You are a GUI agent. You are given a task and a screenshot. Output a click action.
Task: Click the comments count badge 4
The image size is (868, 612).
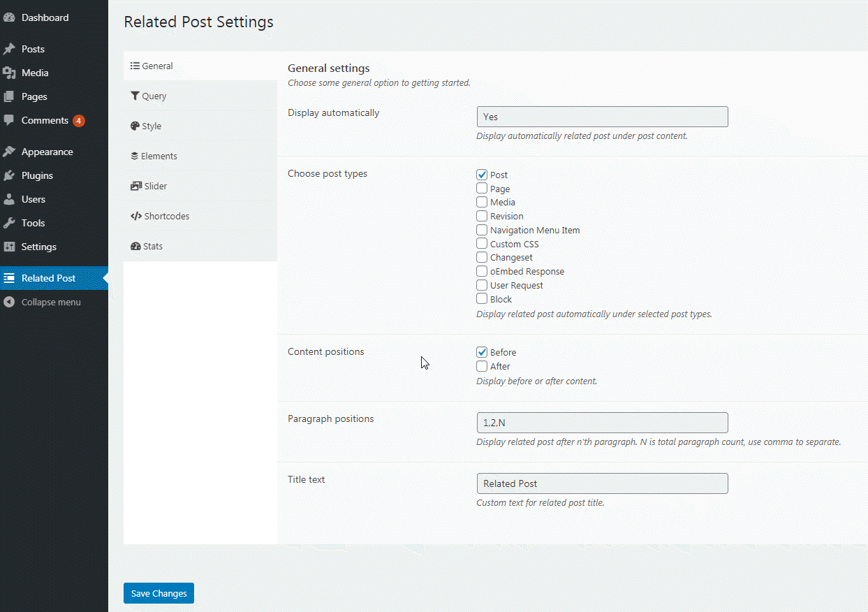79,121
